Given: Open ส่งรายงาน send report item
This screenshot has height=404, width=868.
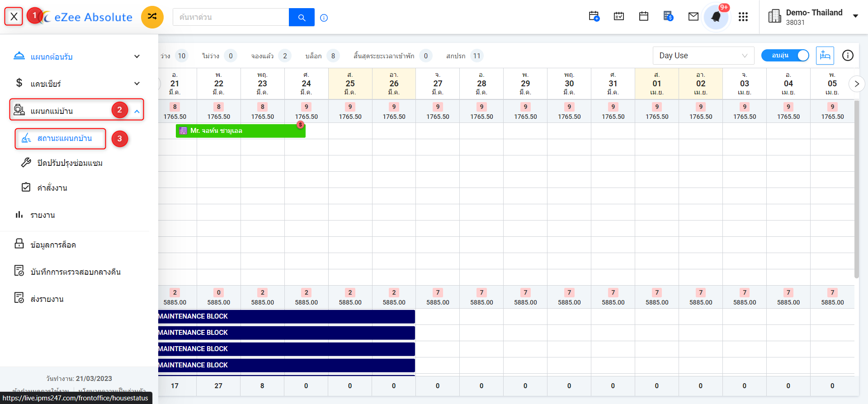Looking at the screenshot, I should click(47, 299).
